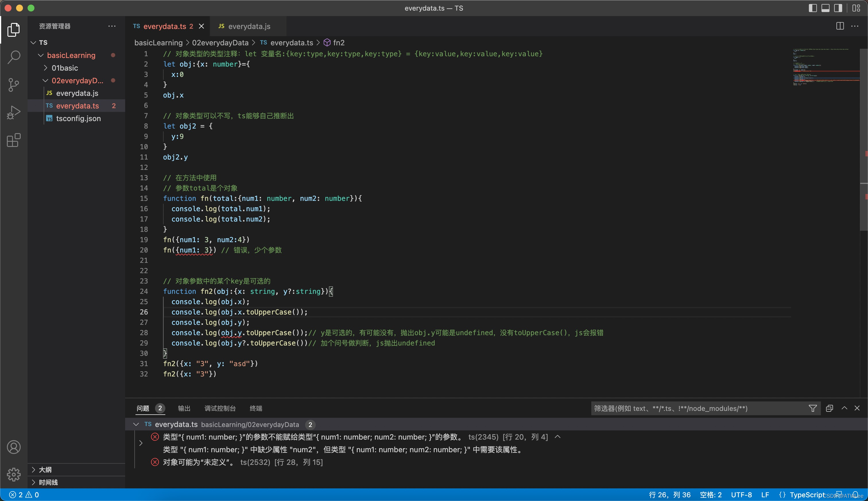Open the Source Control view
The width and height of the screenshot is (868, 501).
(x=14, y=85)
